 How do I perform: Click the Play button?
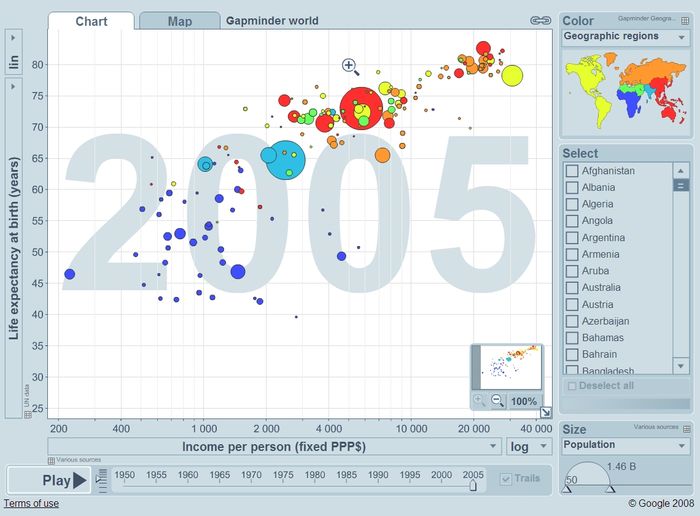click(x=49, y=480)
